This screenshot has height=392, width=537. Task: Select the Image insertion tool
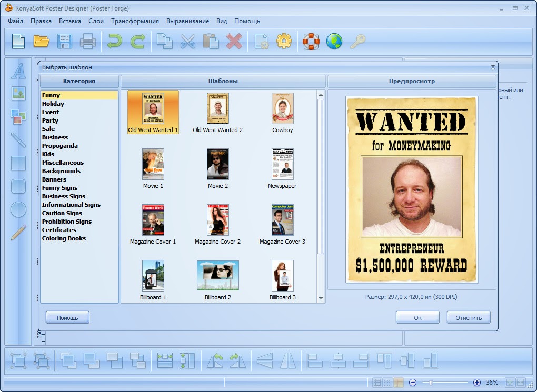tap(18, 94)
